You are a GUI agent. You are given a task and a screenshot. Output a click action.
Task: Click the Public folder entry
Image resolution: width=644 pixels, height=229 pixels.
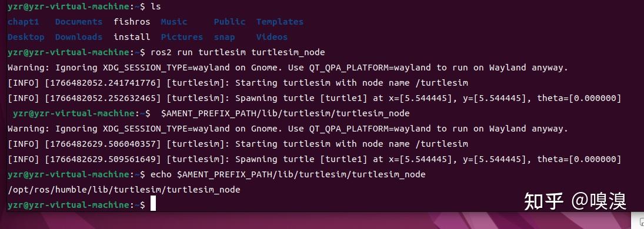point(229,22)
